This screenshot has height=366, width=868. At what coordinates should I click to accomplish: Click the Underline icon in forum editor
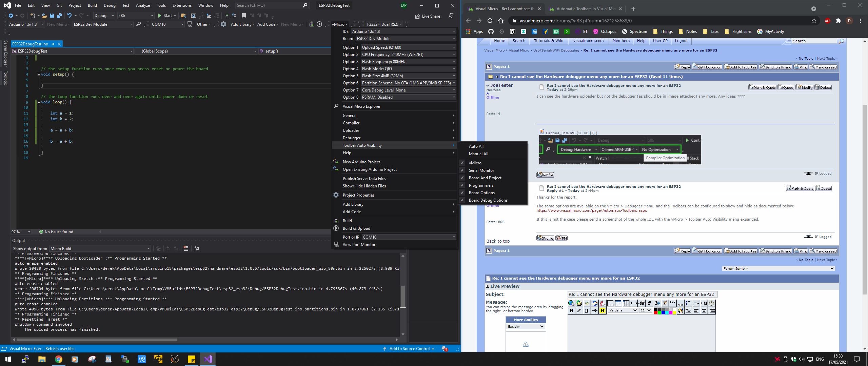click(587, 310)
